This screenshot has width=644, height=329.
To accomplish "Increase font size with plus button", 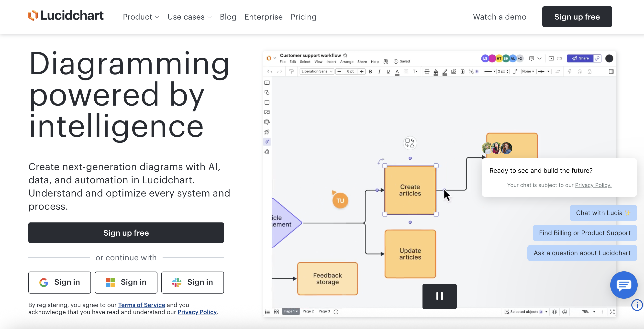I will pyautogui.click(x=362, y=72).
